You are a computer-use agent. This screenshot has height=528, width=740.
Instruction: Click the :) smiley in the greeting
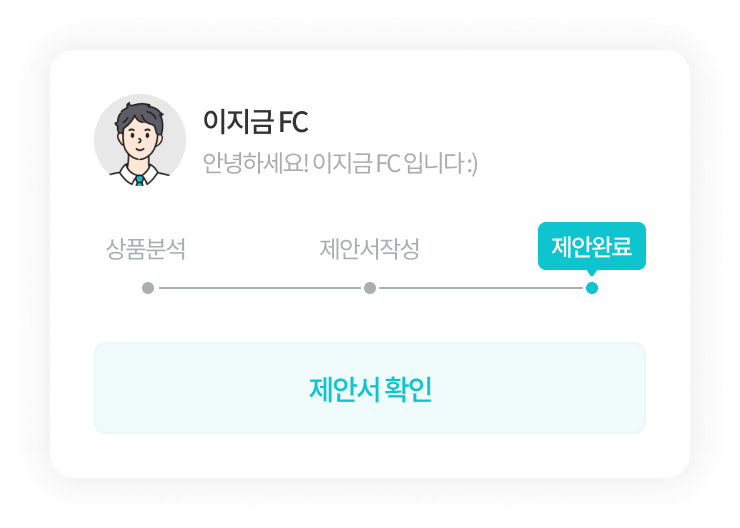pyautogui.click(x=472, y=164)
